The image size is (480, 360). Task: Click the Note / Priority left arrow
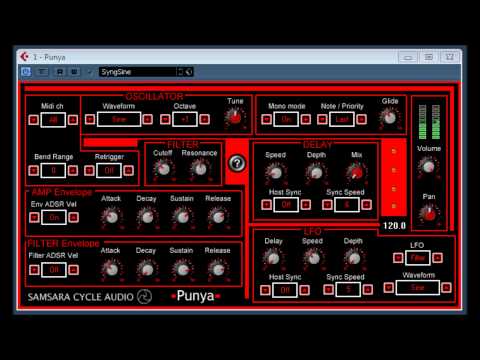(x=322, y=119)
